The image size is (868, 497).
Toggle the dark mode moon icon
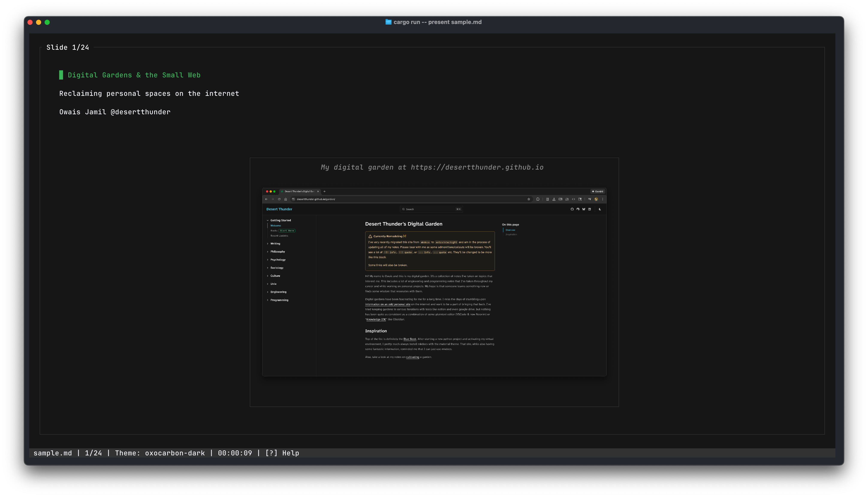point(600,209)
